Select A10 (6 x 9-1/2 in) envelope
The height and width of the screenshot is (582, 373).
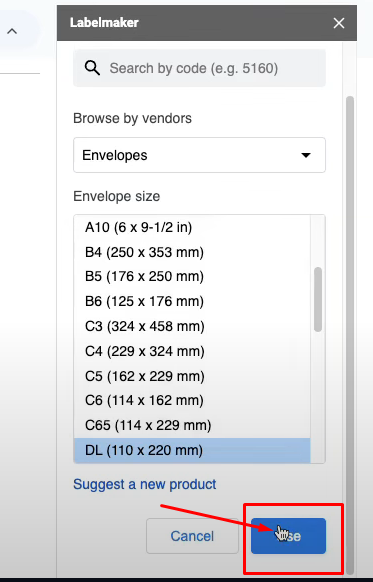[192, 227]
